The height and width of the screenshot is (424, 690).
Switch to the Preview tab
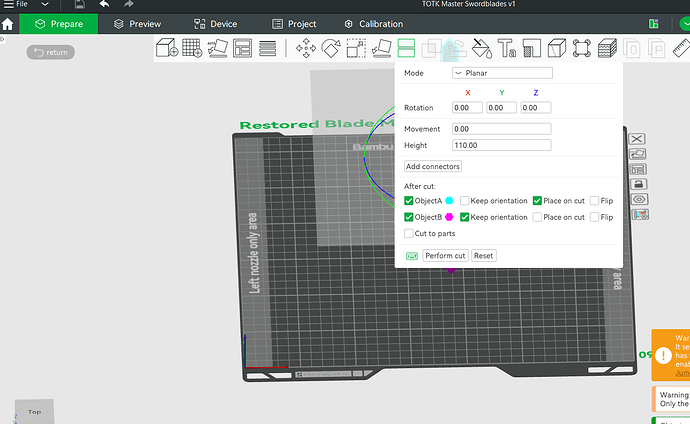point(137,24)
